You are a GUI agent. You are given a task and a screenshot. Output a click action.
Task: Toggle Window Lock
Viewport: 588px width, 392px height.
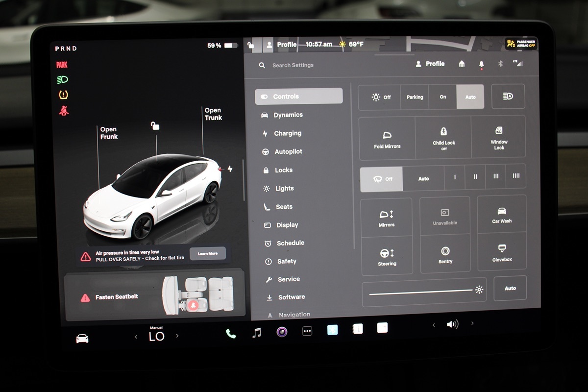tap(499, 138)
